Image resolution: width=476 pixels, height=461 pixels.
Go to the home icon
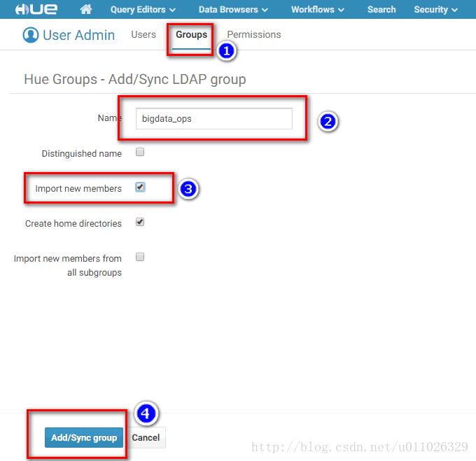(86, 9)
